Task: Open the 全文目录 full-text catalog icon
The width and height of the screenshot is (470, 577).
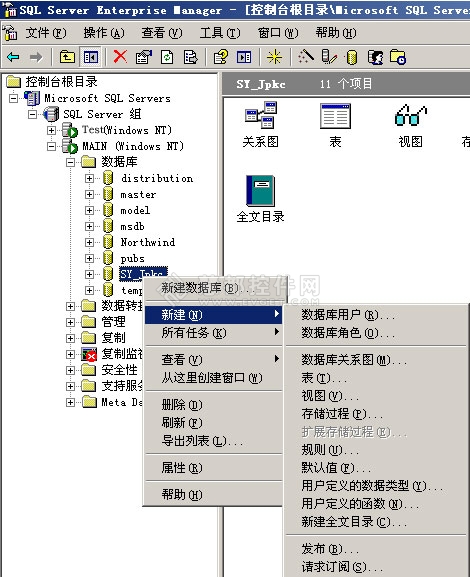Action: pos(260,190)
